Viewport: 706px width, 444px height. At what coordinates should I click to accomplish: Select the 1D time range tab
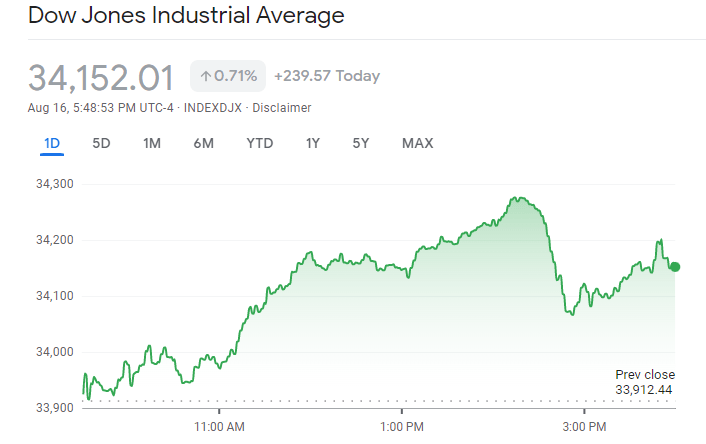coord(52,143)
